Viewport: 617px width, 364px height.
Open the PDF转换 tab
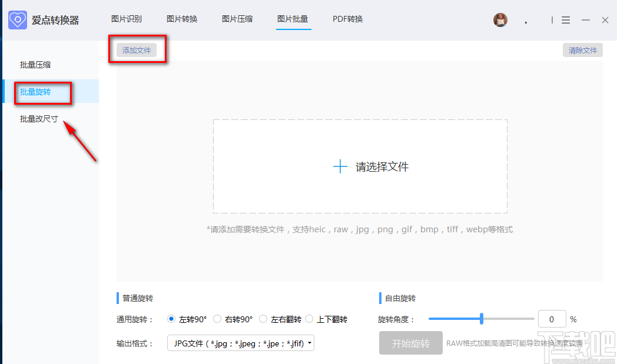coord(348,19)
